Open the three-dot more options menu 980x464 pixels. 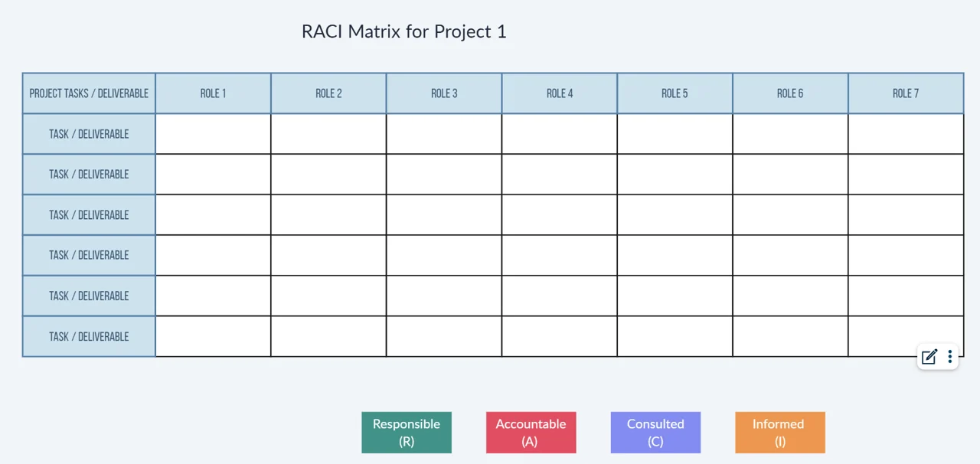(949, 356)
